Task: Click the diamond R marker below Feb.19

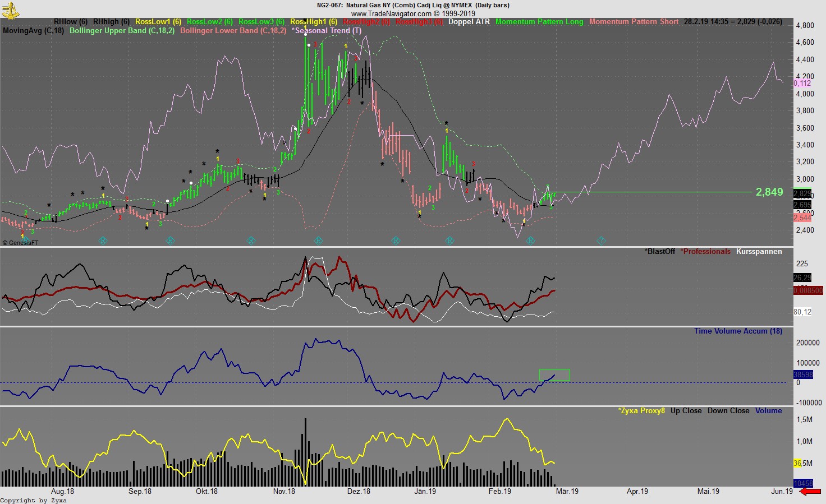Action: coord(530,241)
